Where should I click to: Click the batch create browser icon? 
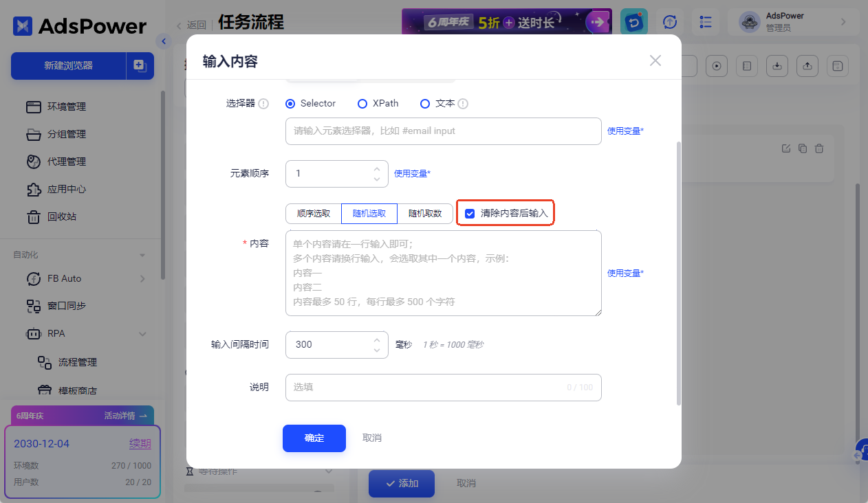[140, 66]
